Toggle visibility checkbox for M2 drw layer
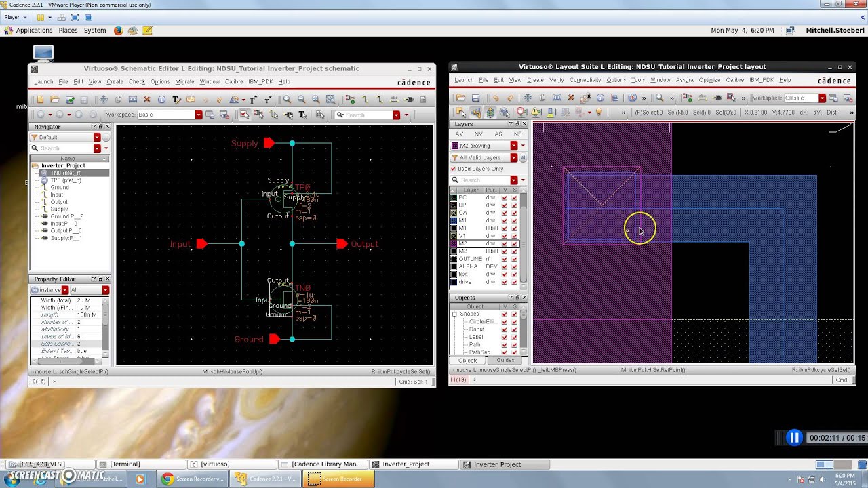This screenshot has width=868, height=488. pos(505,243)
